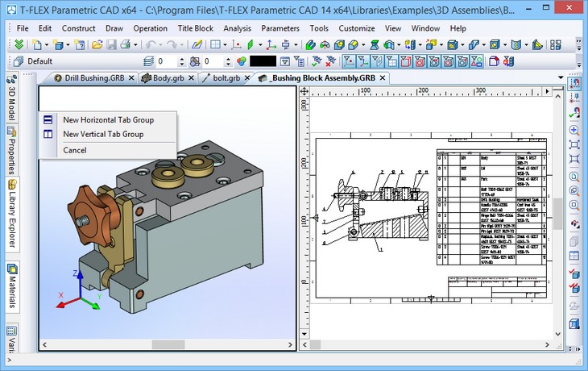Click the clear selection filters red X icon
Image resolution: width=588 pixels, height=371 pixels.
pos(330,61)
